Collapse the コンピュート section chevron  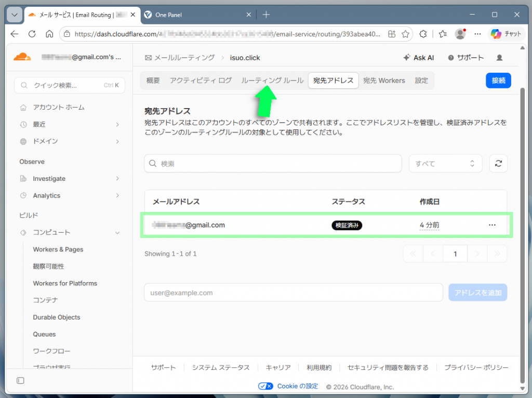[x=117, y=233]
